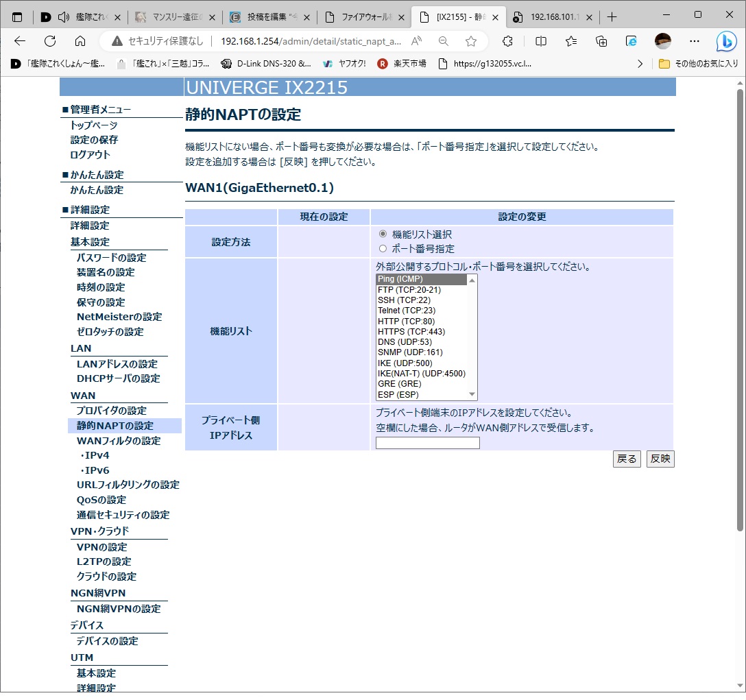Open the D-Link DNS-320 bookmark
The height and width of the screenshot is (700, 746).
coord(266,64)
